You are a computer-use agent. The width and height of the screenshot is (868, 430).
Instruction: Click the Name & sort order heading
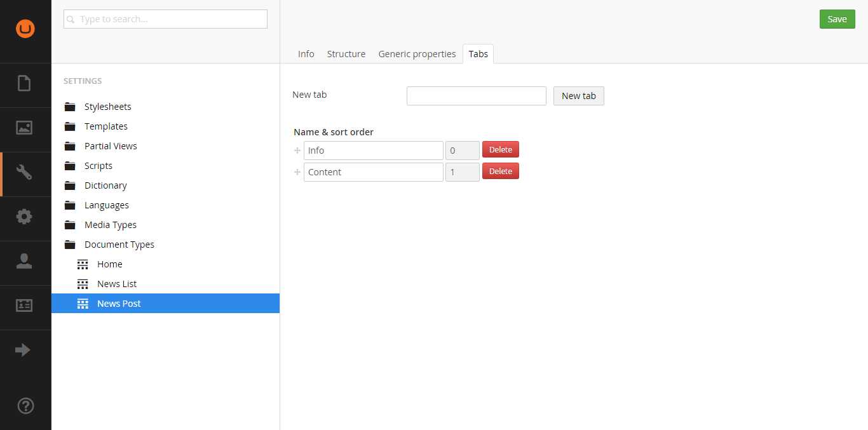click(x=334, y=132)
